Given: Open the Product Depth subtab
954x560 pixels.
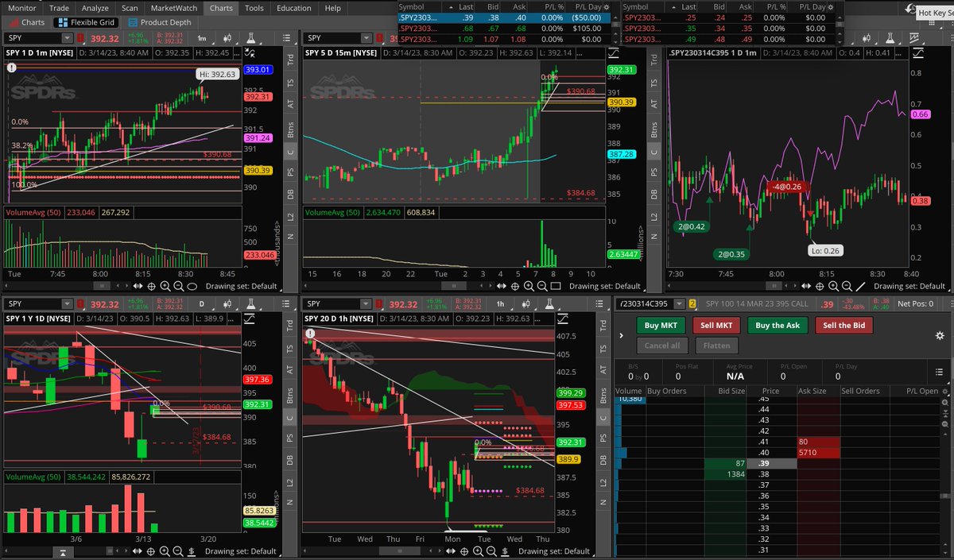Looking at the screenshot, I should [x=160, y=23].
